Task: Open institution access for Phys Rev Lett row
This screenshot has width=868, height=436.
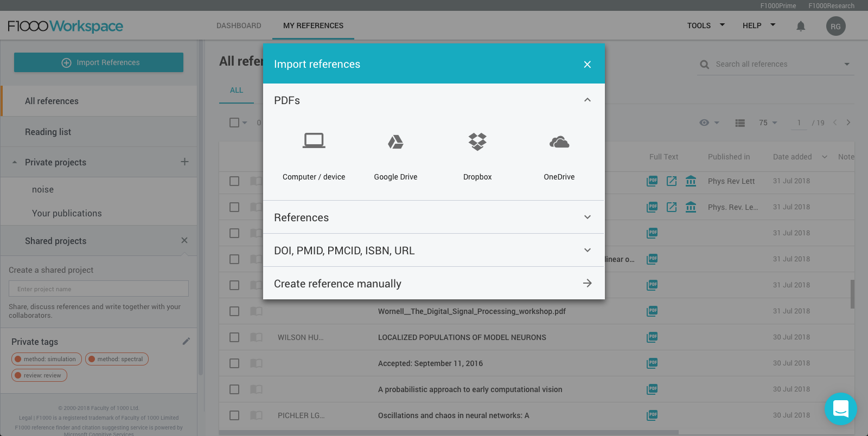Action: (x=691, y=181)
